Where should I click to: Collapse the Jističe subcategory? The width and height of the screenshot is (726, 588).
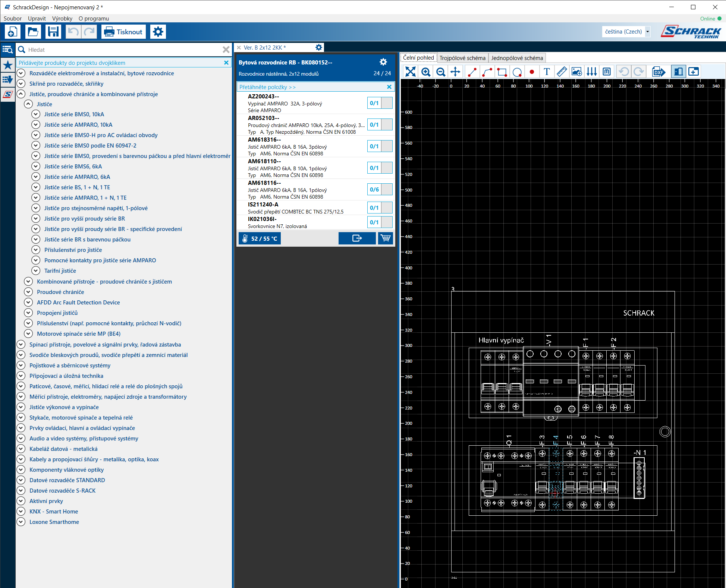[x=28, y=104]
